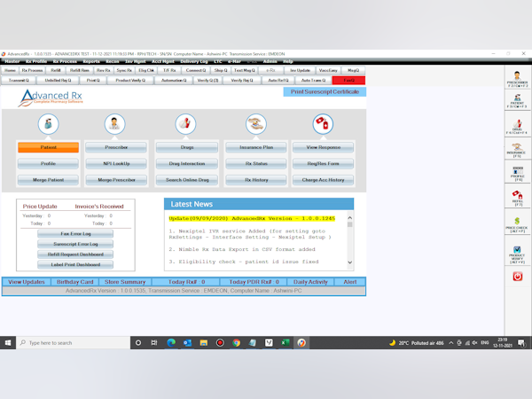532x399 pixels.
Task: Click the Home toolbar button
Action: 10,70
